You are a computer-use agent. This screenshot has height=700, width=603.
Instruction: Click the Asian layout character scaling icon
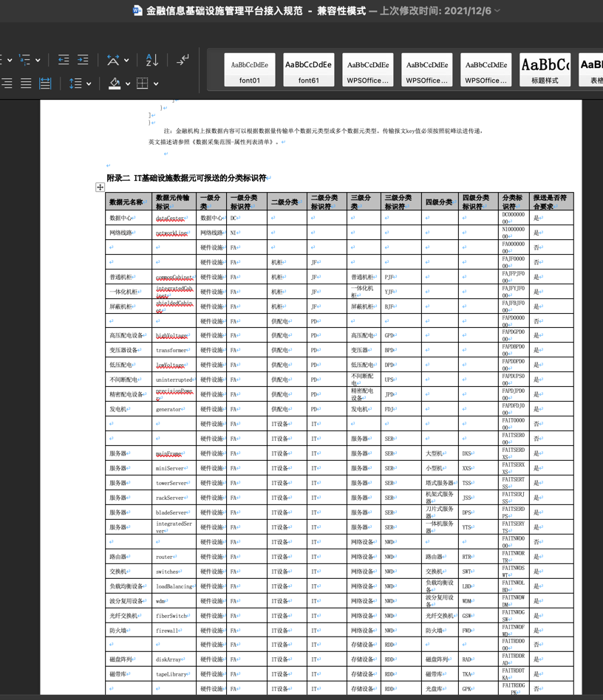pos(113,59)
